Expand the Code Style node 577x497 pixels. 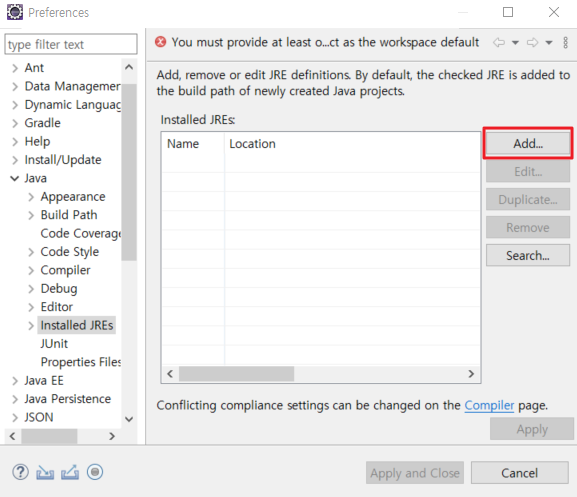pos(31,252)
